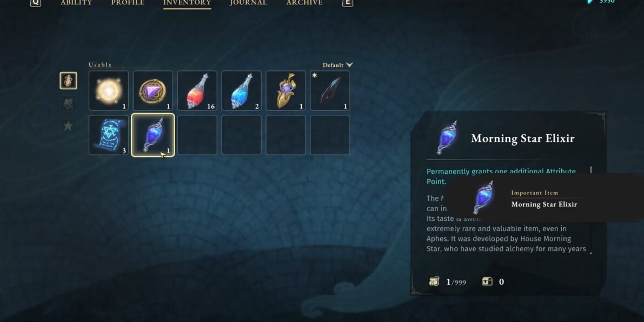
Task: Select the Morning Star Elixir slot
Action: point(153,135)
